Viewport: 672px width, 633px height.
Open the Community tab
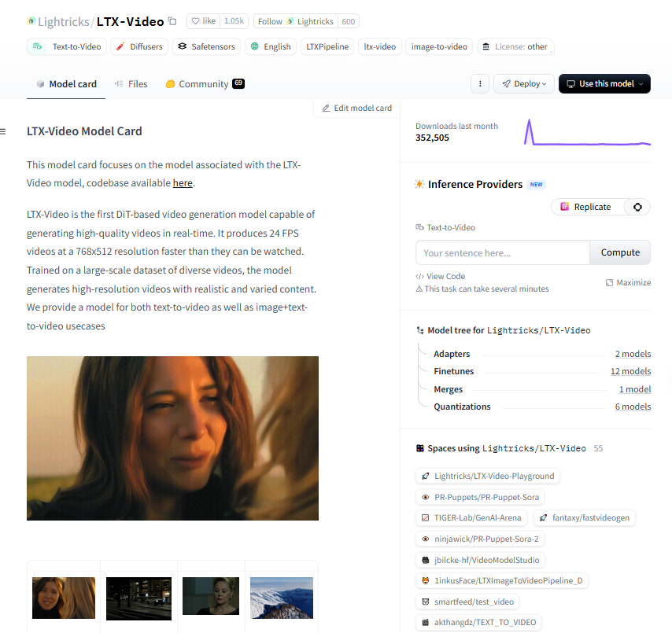[205, 84]
